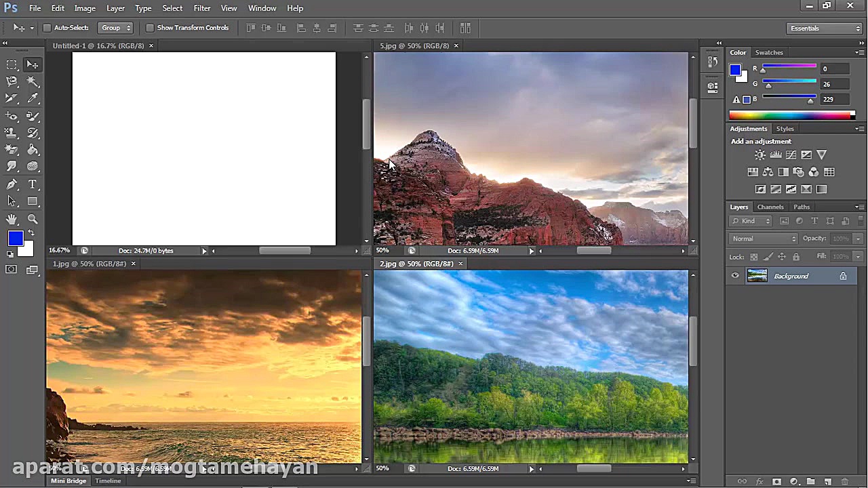Select the Pen tool
The height and width of the screenshot is (488, 868).
12,184
